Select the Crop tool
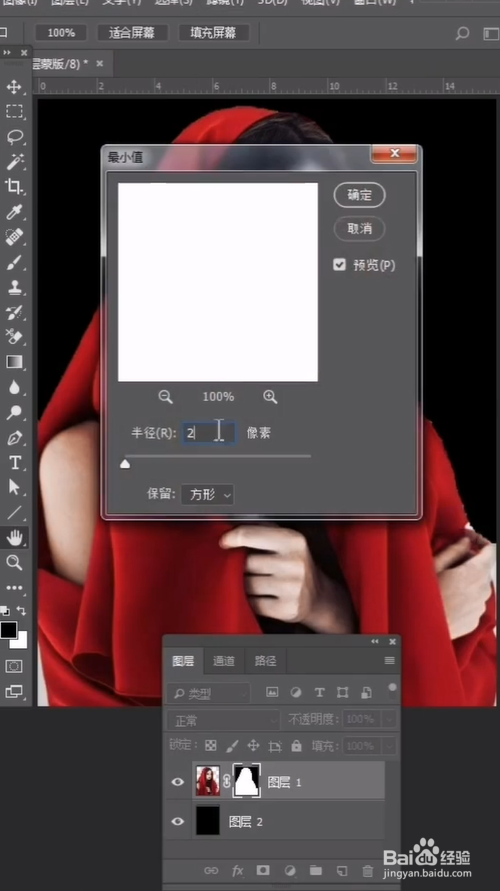500x891 pixels. 14,186
